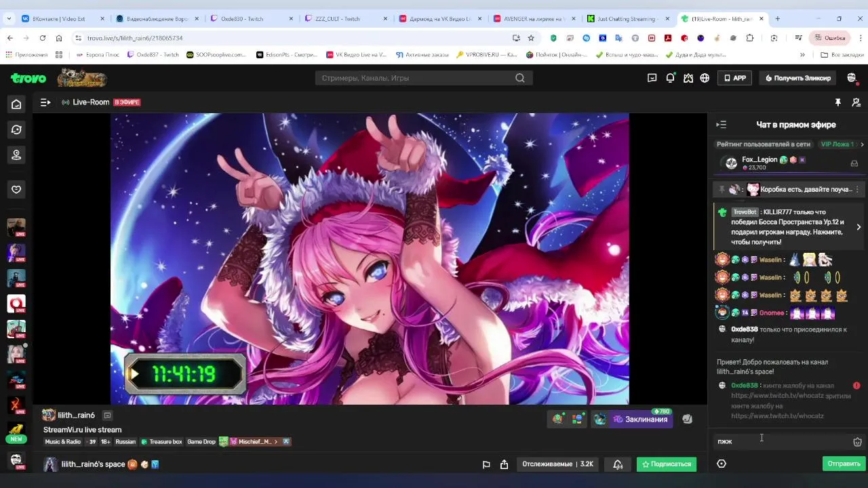Open VPROBIVE.RU bookmark
The width and height of the screenshot is (868, 488).
(x=486, y=55)
